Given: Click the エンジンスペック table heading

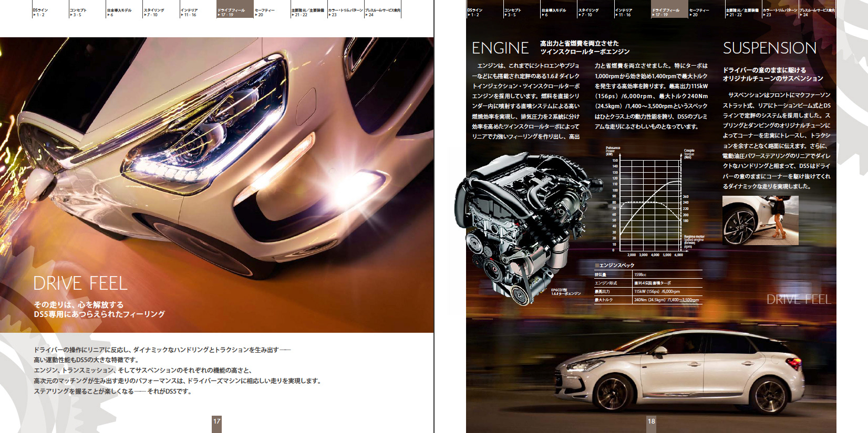Looking at the screenshot, I should [615, 266].
